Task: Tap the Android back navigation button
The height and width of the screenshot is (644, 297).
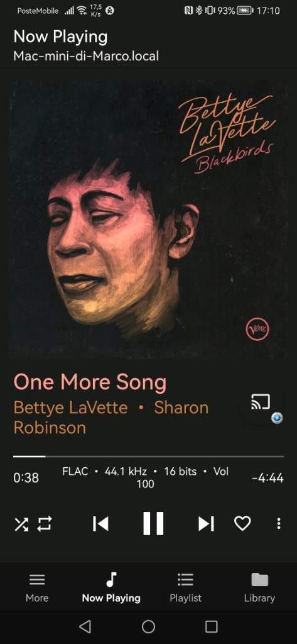Action: (85, 626)
